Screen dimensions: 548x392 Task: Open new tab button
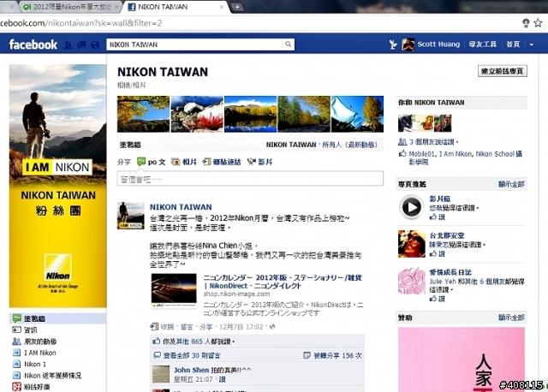(x=236, y=7)
